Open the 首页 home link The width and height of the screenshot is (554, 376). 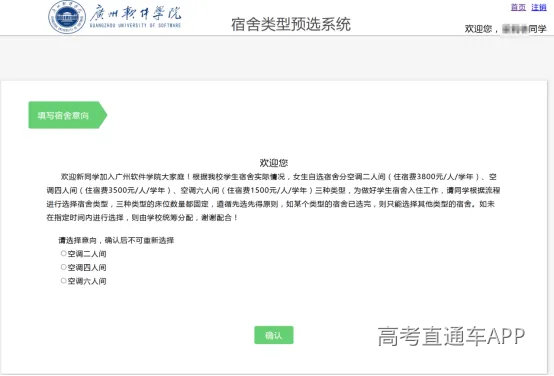518,7
